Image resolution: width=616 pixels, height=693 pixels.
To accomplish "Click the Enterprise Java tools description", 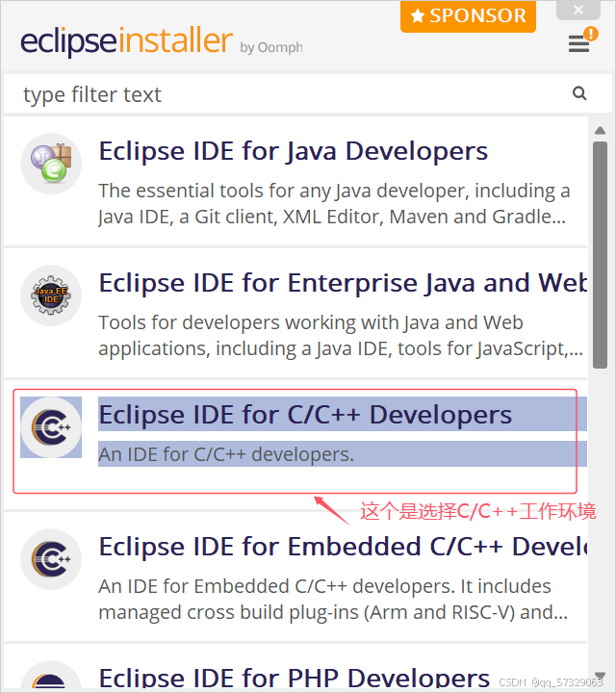I will [x=341, y=336].
